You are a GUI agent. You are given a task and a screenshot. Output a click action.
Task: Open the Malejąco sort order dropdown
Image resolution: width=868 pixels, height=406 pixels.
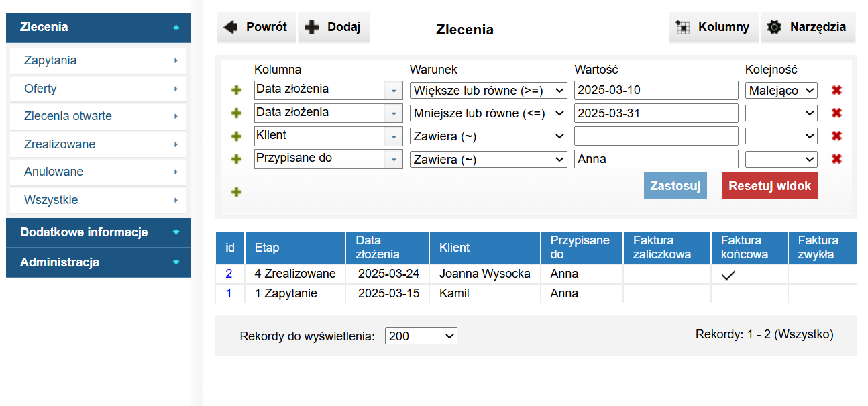click(x=781, y=91)
